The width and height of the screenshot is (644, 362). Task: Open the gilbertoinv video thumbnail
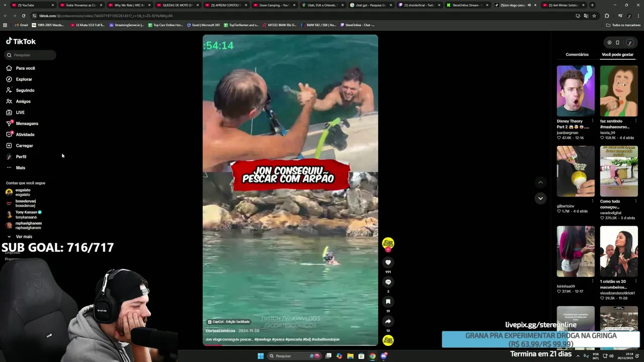pyautogui.click(x=576, y=171)
